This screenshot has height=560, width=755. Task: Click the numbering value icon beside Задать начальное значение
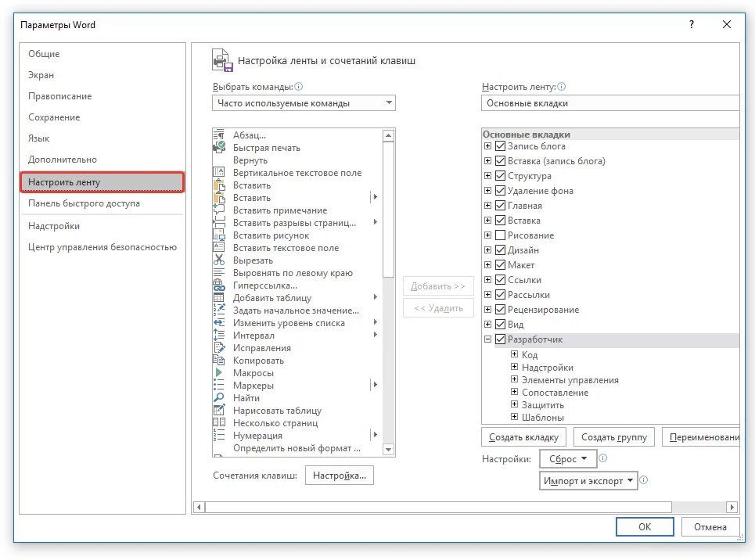coord(218,310)
